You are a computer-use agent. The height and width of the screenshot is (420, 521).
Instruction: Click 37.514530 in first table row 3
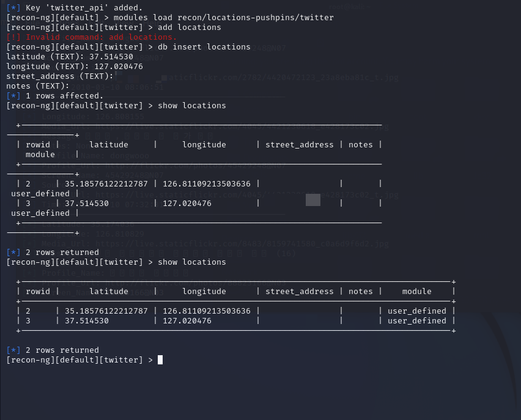pyautogui.click(x=87, y=204)
